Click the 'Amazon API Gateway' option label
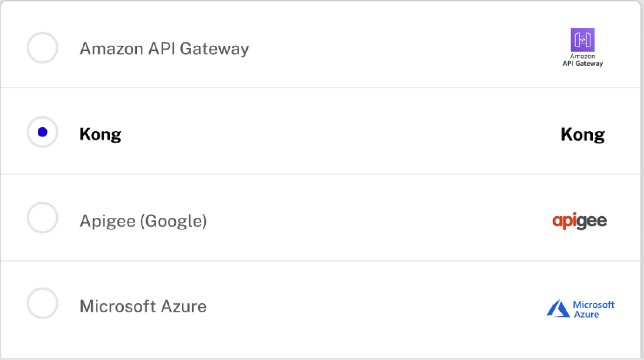The width and height of the screenshot is (644, 360). pyautogui.click(x=164, y=49)
